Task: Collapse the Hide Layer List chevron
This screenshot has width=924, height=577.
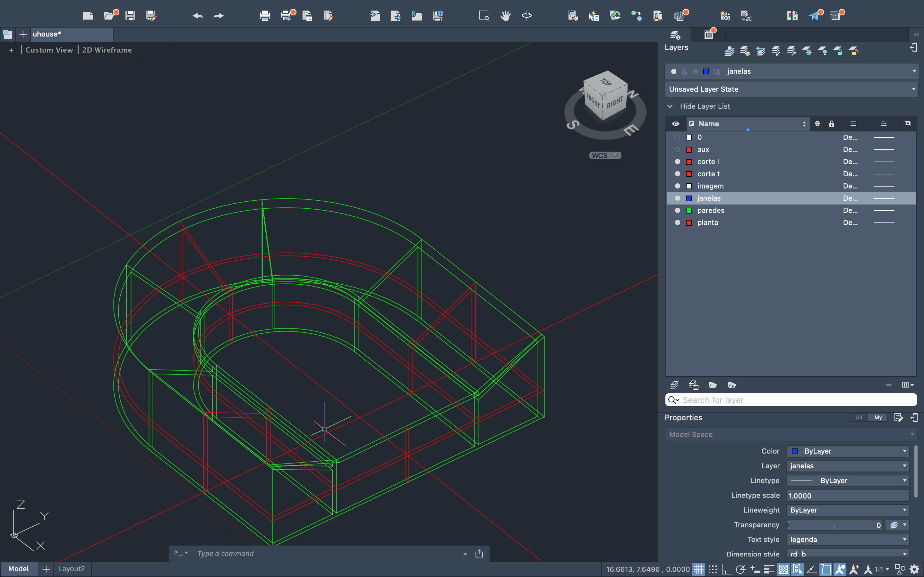Action: [x=670, y=106]
